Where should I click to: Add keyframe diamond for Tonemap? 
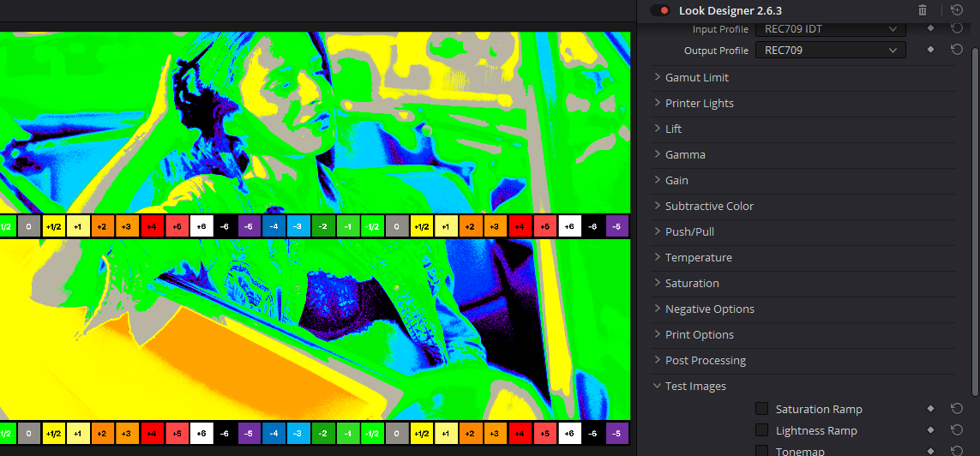[930, 450]
